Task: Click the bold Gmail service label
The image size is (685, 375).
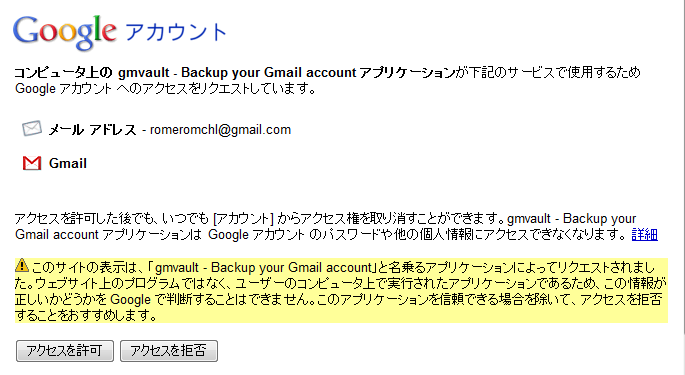Action: (68, 163)
